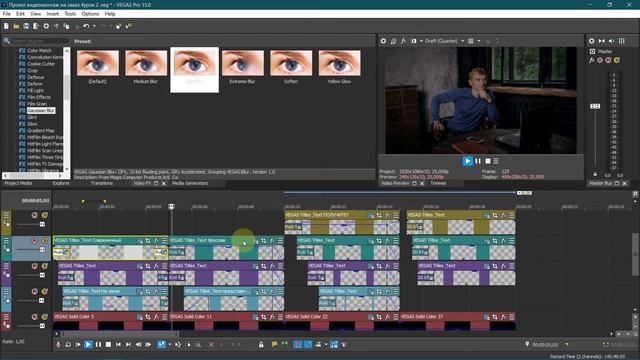Image resolution: width=640 pixels, height=360 pixels.
Task: Open Master FX on the Master bus
Action: point(591,60)
